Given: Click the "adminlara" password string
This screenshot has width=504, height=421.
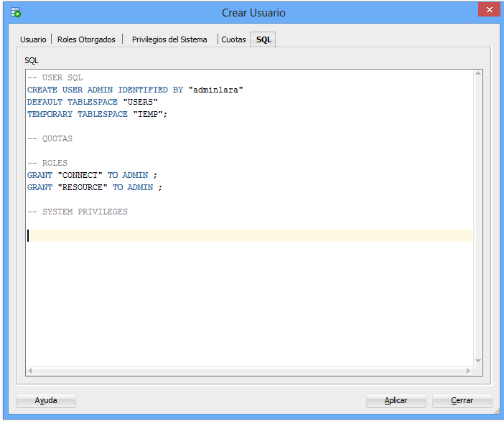Looking at the screenshot, I should click(x=215, y=90).
